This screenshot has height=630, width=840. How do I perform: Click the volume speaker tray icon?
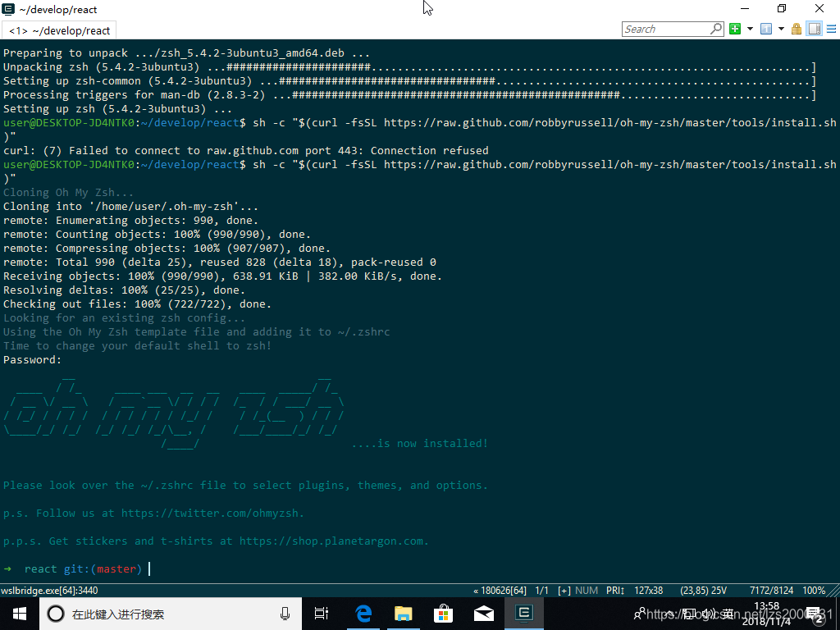(708, 614)
